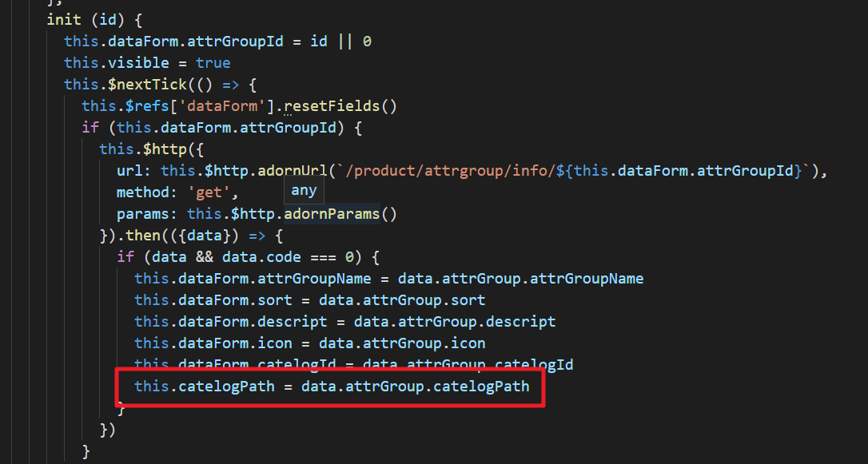The height and width of the screenshot is (464, 868).
Task: Click the attrGroupId assignment with 'id || 0'
Action: pyautogui.click(x=217, y=42)
